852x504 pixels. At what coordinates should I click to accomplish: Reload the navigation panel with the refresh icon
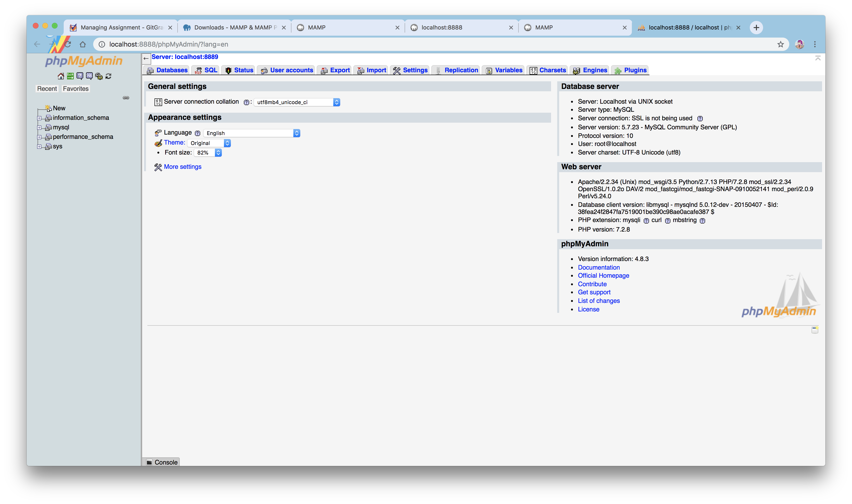point(108,76)
